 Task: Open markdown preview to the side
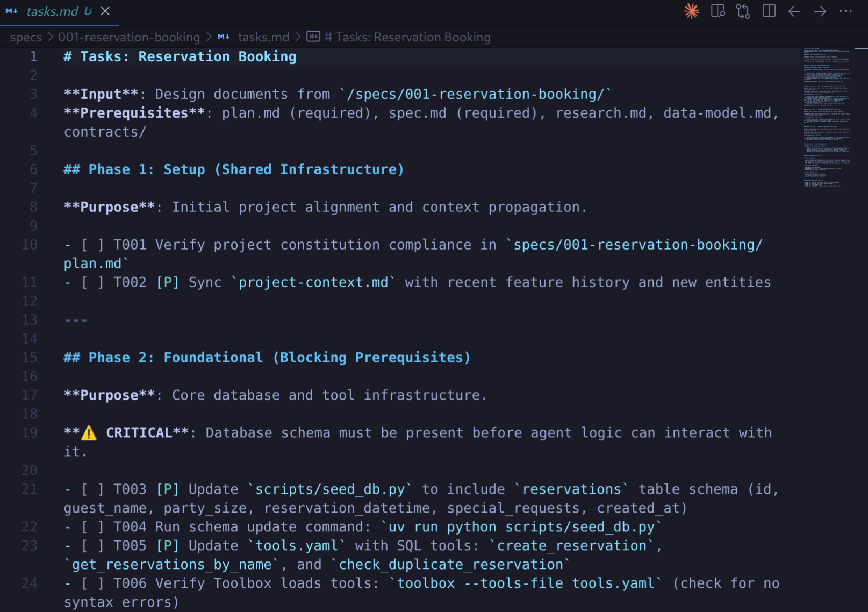coord(718,11)
